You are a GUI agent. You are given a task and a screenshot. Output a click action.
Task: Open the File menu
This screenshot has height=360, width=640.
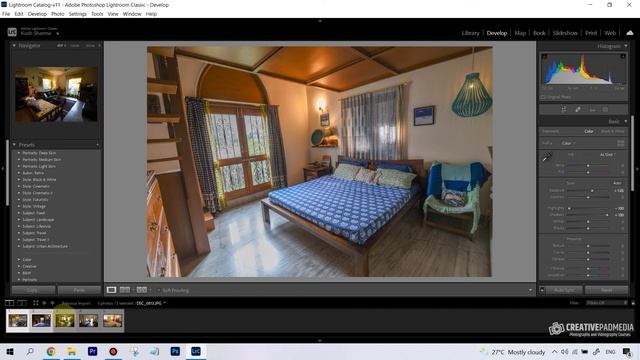(x=6, y=14)
